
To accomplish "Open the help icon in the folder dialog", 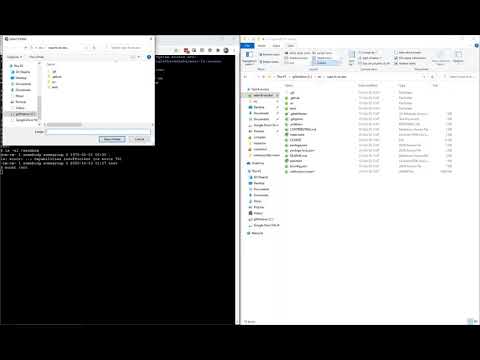I will click(149, 57).
